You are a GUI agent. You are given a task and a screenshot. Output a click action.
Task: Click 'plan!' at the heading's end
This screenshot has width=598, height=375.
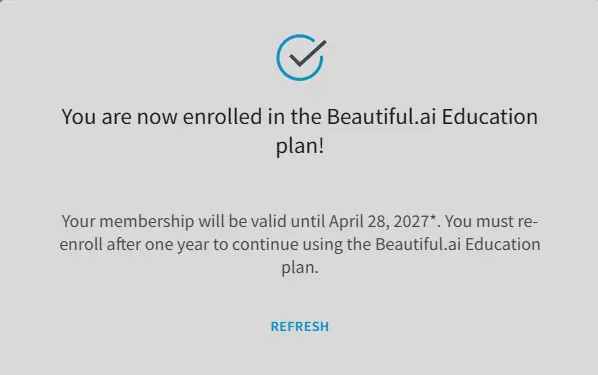[300, 146]
